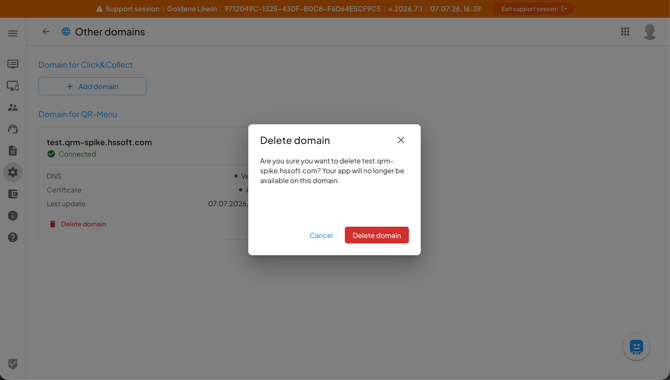Open the user profile avatar
Viewport: 670px width, 380px height.
click(649, 32)
